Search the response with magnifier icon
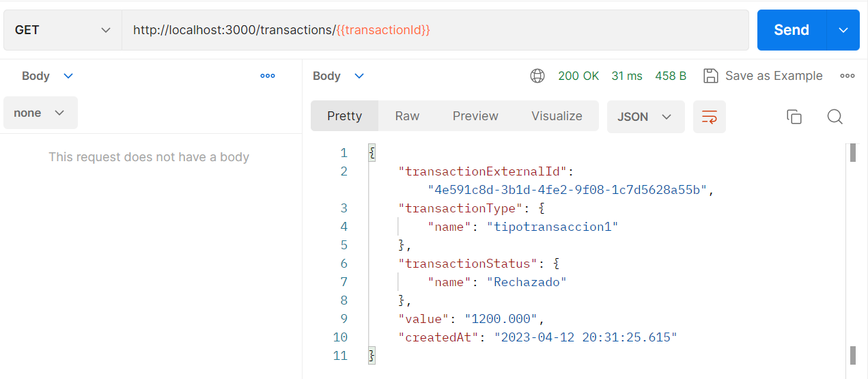Image resolution: width=868 pixels, height=379 pixels. (835, 117)
